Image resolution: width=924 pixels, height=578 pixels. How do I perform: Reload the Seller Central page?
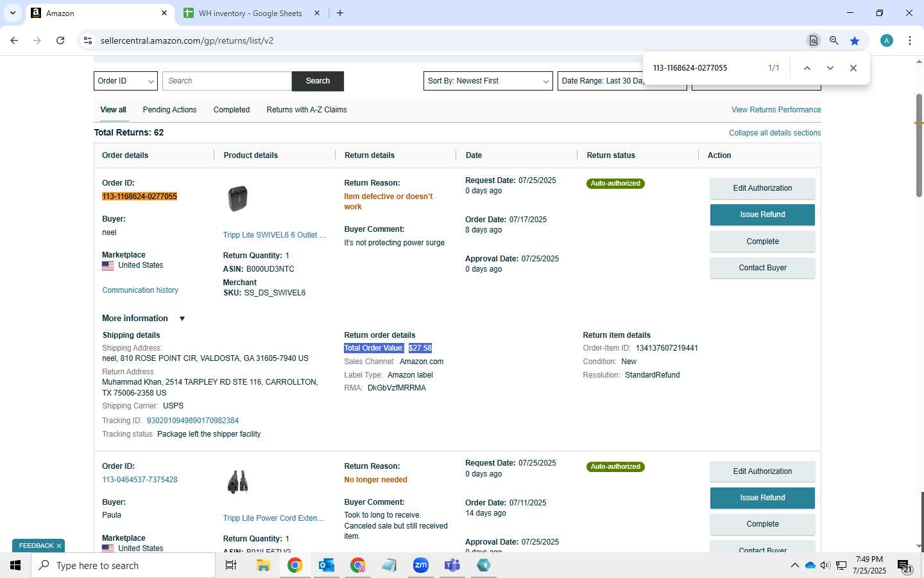60,40
